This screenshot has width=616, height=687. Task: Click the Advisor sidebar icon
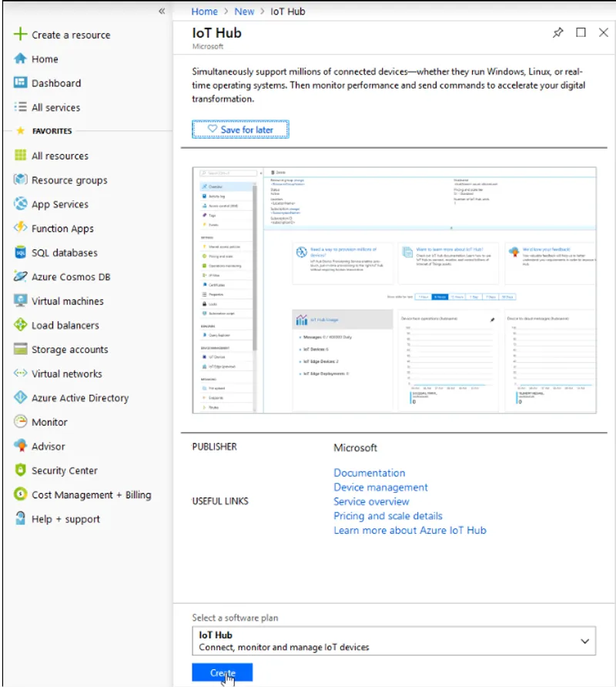[20, 446]
